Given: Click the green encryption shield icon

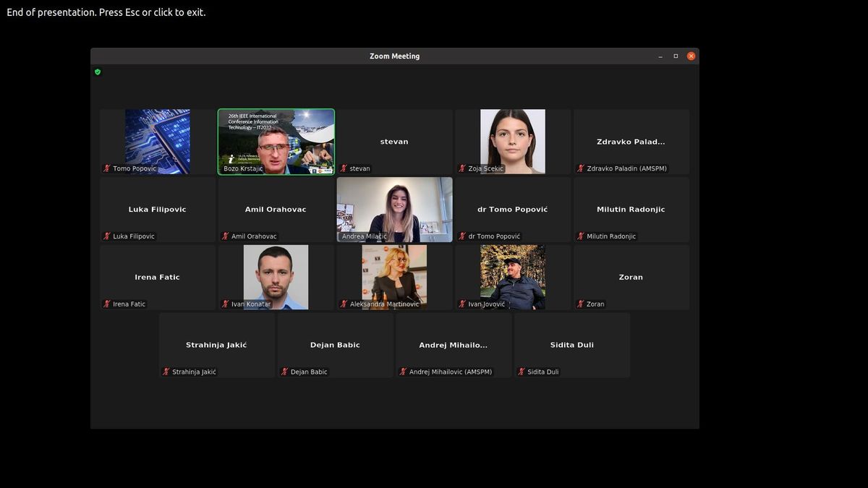Looking at the screenshot, I should pos(98,72).
